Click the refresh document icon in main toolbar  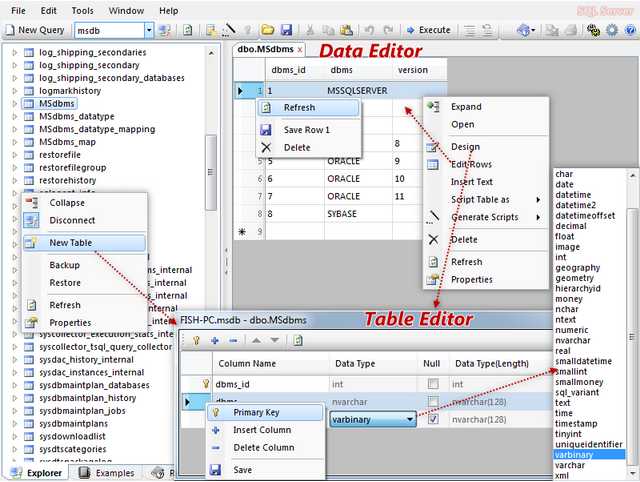tap(187, 30)
